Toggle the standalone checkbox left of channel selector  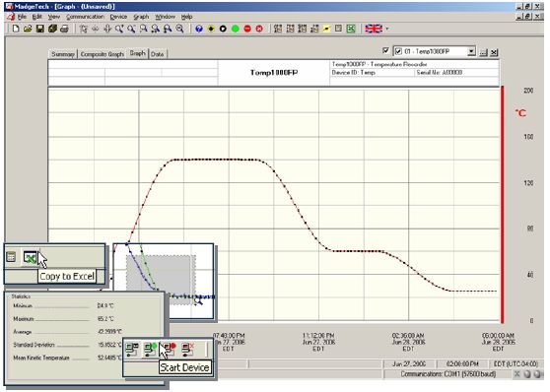tap(385, 51)
